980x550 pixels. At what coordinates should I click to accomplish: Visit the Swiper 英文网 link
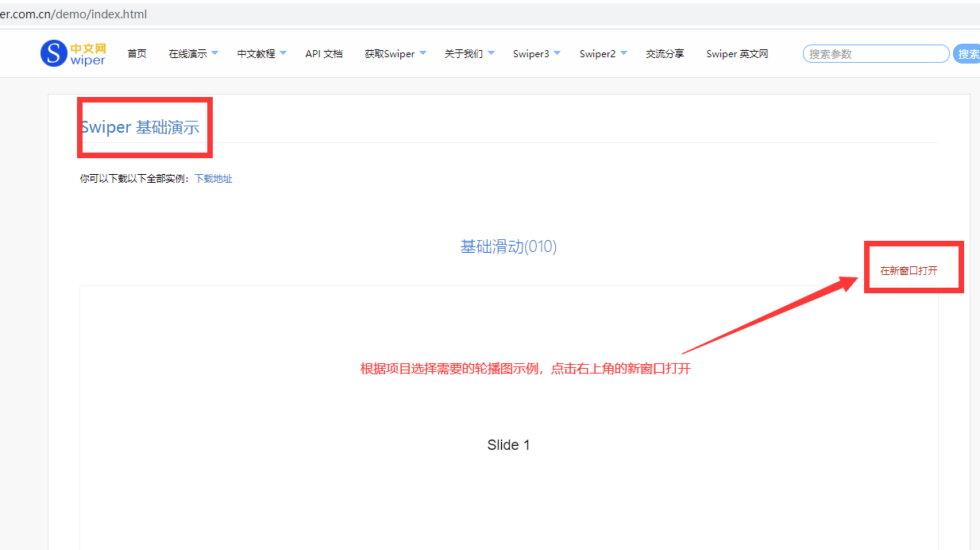click(x=736, y=53)
